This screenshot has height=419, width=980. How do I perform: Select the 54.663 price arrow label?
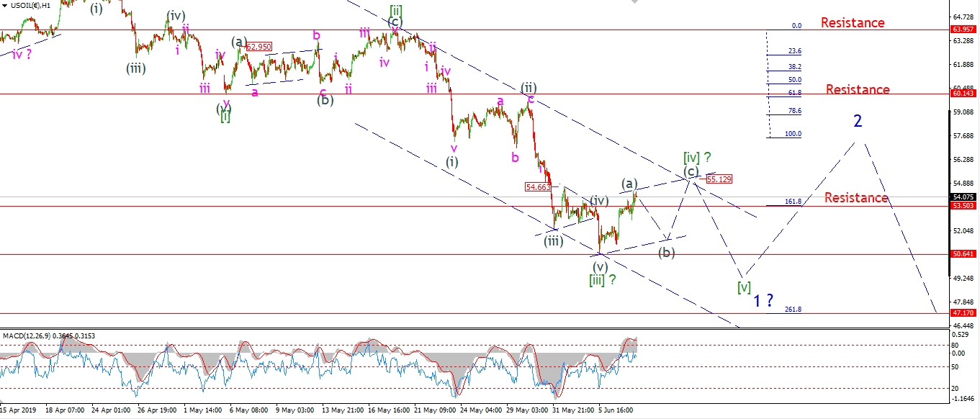coord(538,186)
